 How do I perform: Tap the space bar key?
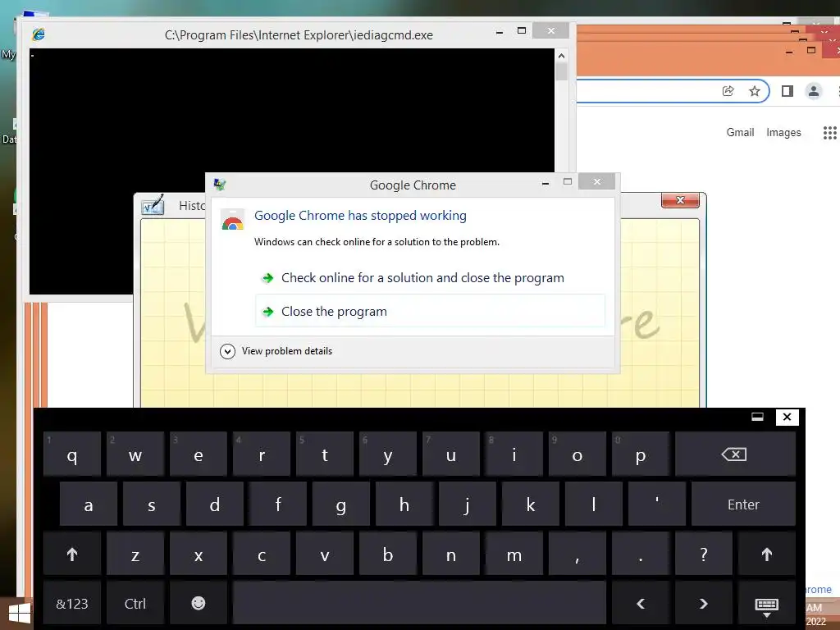[x=419, y=604]
